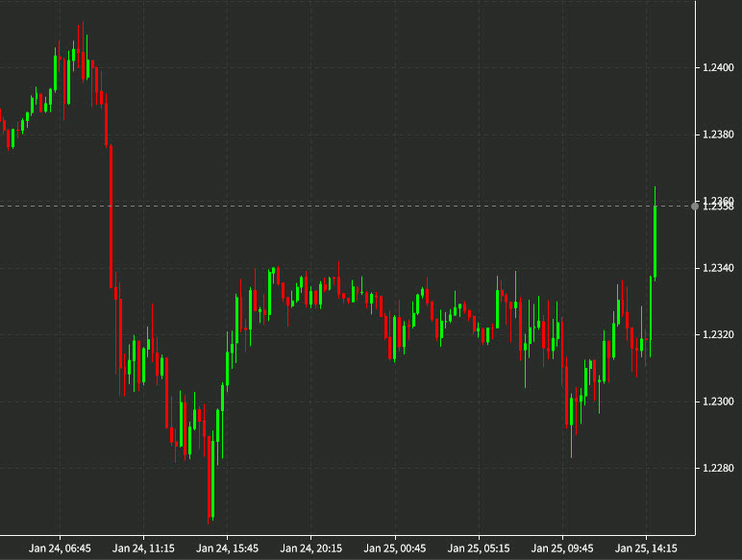Click the Jan 25, 00:45 time label
The height and width of the screenshot is (560, 742).
click(395, 548)
